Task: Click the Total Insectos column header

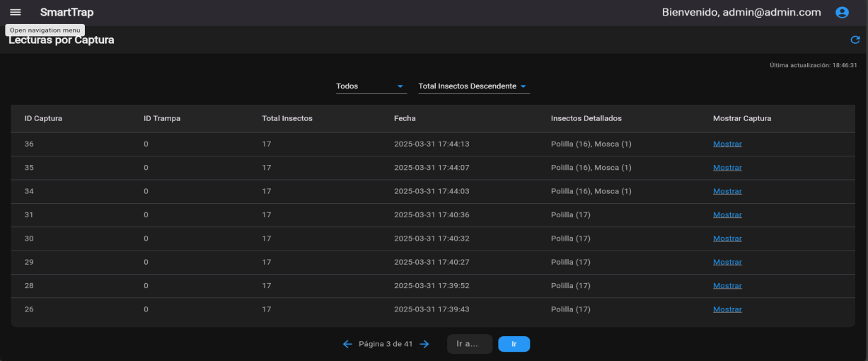Action: (287, 118)
